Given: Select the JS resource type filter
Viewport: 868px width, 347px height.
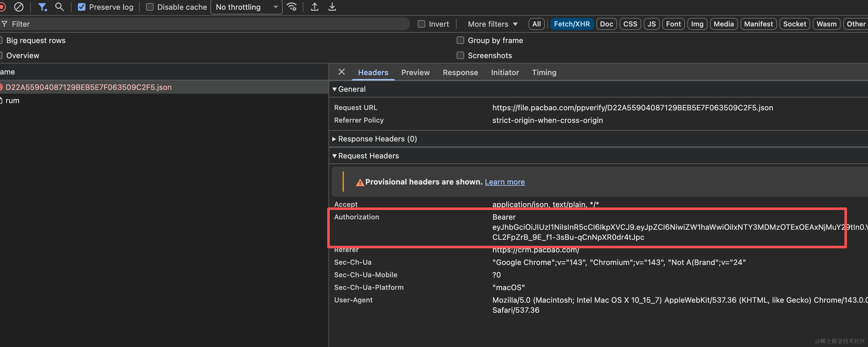Looking at the screenshot, I should [x=651, y=24].
